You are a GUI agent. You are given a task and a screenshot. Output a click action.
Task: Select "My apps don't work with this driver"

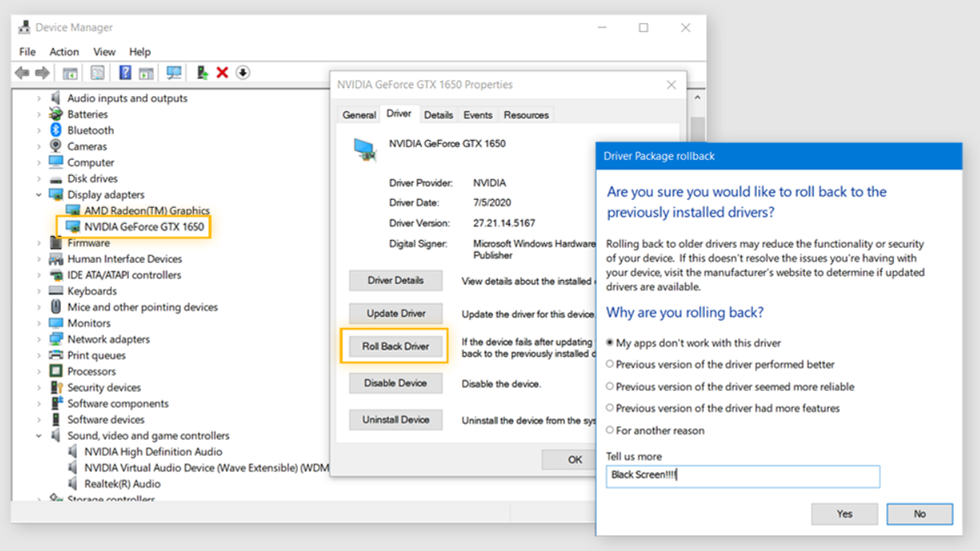[x=610, y=342]
